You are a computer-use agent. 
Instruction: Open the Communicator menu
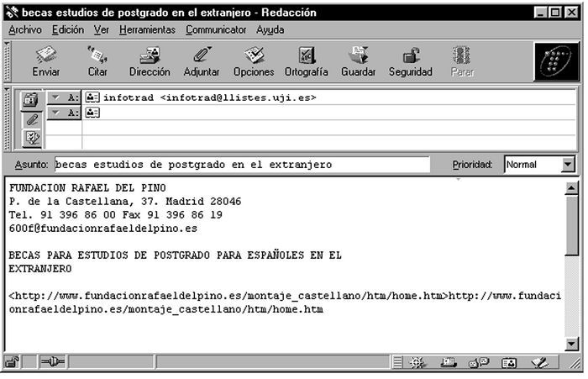tap(216, 29)
